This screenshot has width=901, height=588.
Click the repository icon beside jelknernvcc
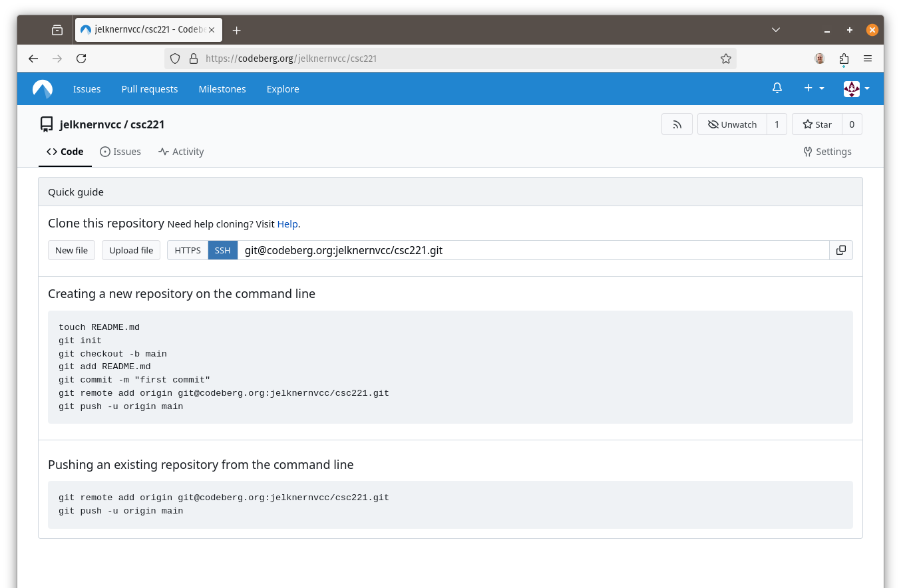point(47,124)
